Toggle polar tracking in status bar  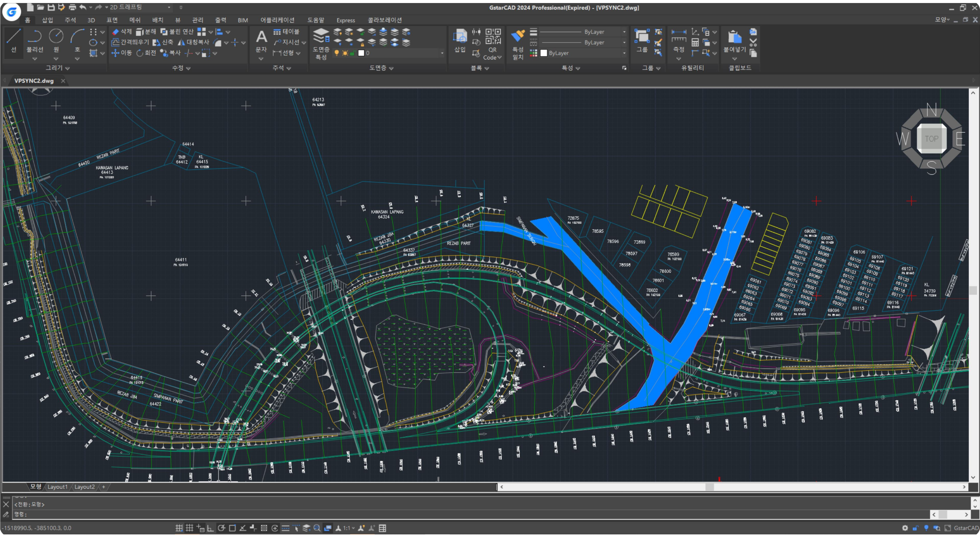[x=221, y=528]
